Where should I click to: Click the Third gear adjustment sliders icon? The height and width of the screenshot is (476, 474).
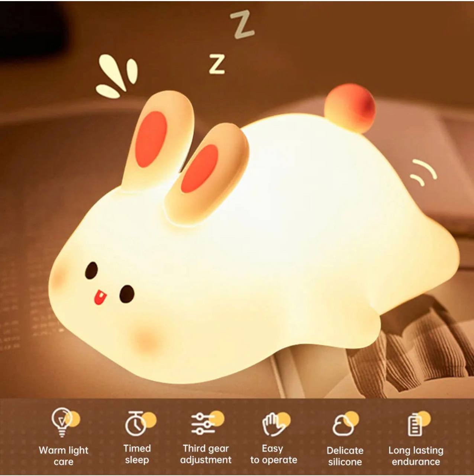[203, 423]
